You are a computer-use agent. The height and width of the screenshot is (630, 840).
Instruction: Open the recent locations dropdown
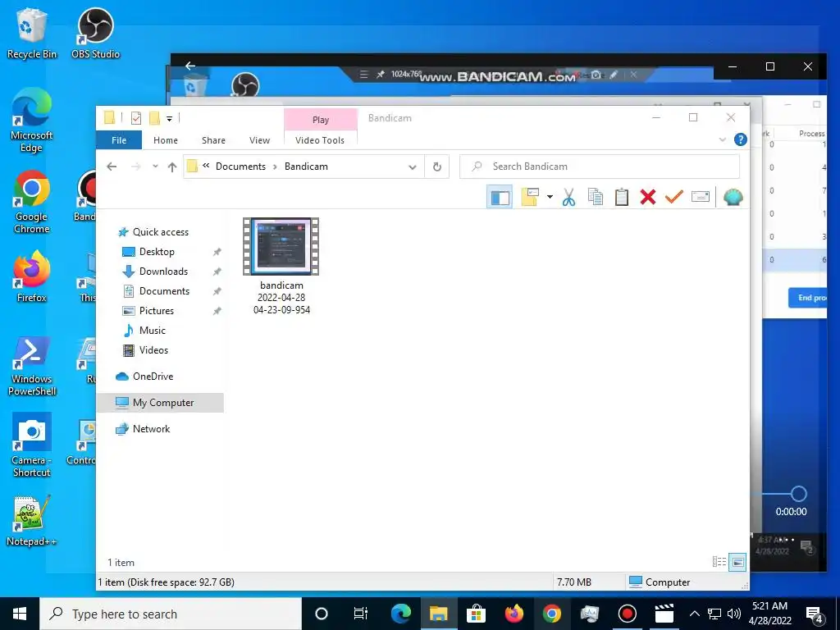click(155, 167)
